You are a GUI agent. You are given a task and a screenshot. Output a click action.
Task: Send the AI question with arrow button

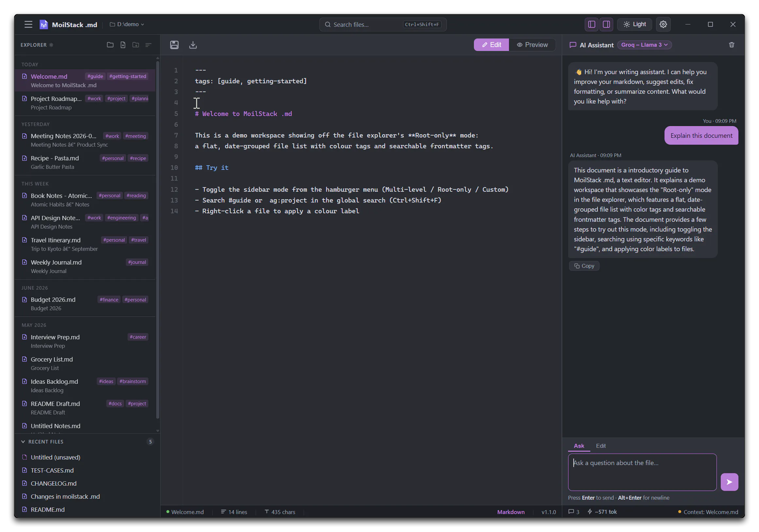(729, 482)
